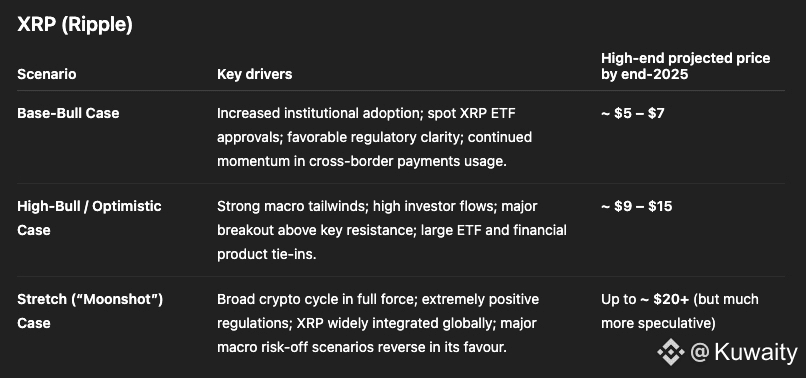This screenshot has width=806, height=378.
Task: Click the 'product tie-ins.' text line
Action: pos(267,255)
